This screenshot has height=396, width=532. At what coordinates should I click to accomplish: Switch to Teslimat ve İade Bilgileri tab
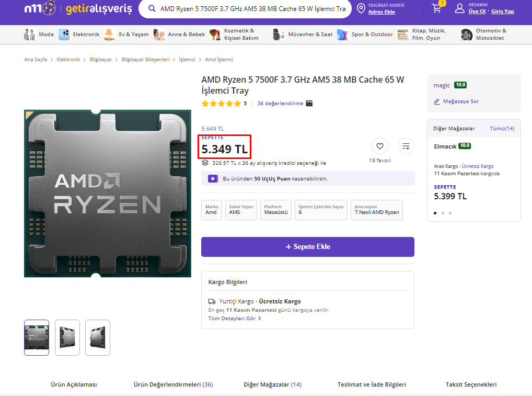(x=372, y=384)
